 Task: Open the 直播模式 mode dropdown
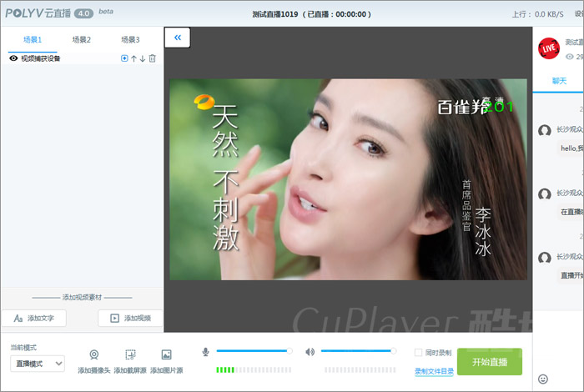pyautogui.click(x=38, y=363)
